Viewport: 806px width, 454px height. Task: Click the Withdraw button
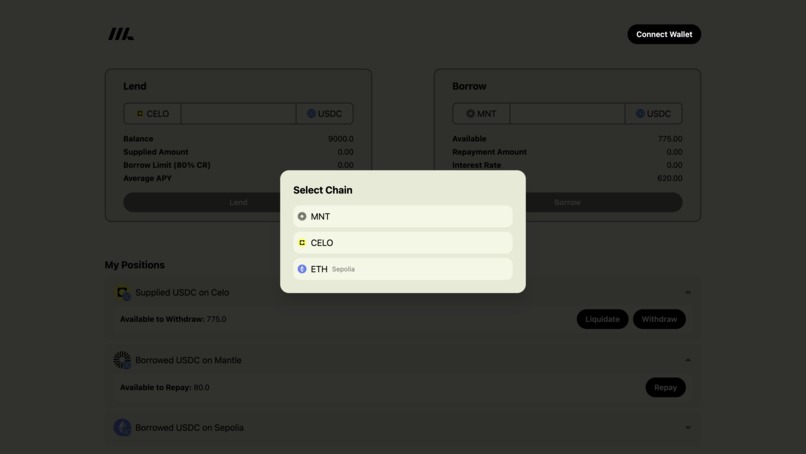coord(659,319)
